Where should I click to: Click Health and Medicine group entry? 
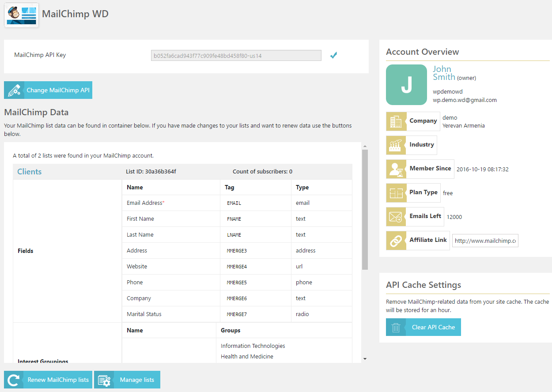(247, 357)
